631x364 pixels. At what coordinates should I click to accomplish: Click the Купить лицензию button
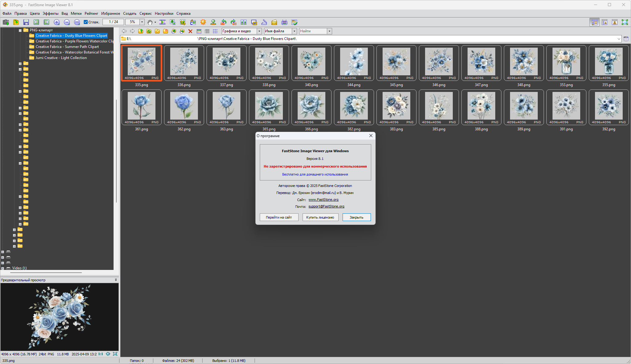[320, 217]
